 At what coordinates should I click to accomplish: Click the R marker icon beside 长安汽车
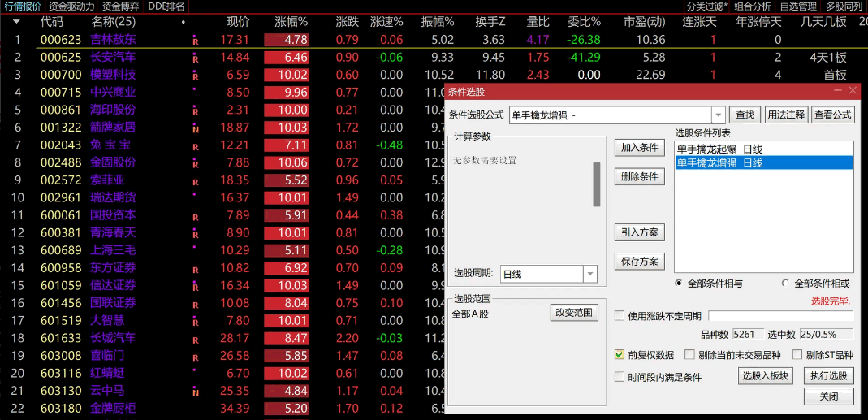[x=195, y=58]
